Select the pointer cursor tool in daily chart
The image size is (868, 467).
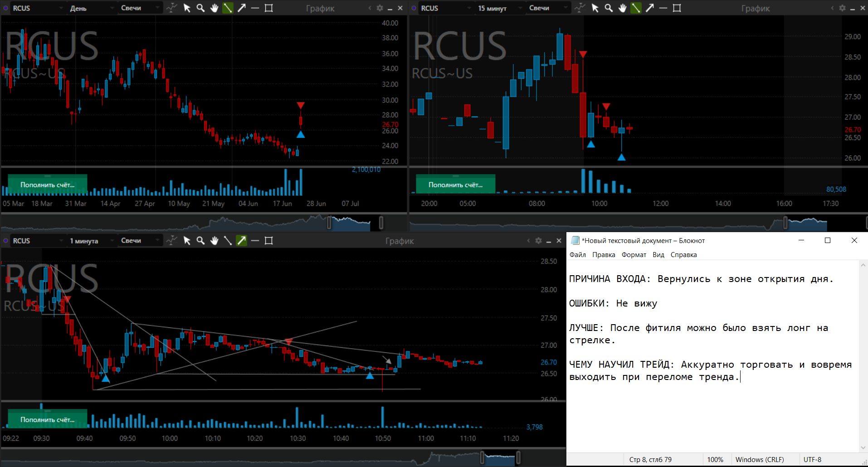[x=187, y=8]
